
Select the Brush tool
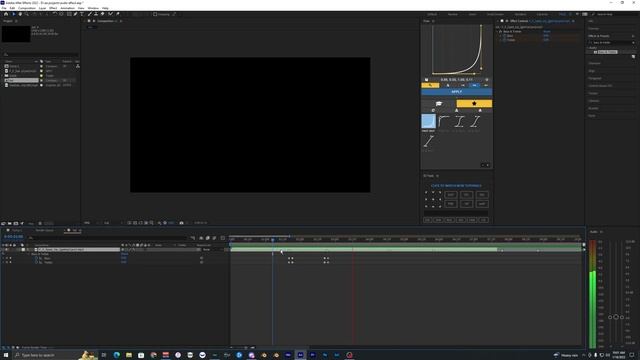90,14
